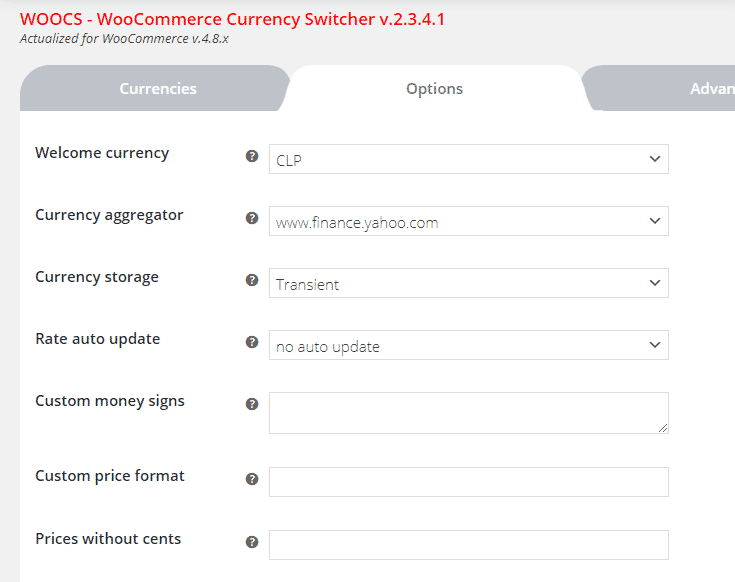This screenshot has width=735, height=582.
Task: Click the Prices without cents input field
Action: tap(468, 545)
